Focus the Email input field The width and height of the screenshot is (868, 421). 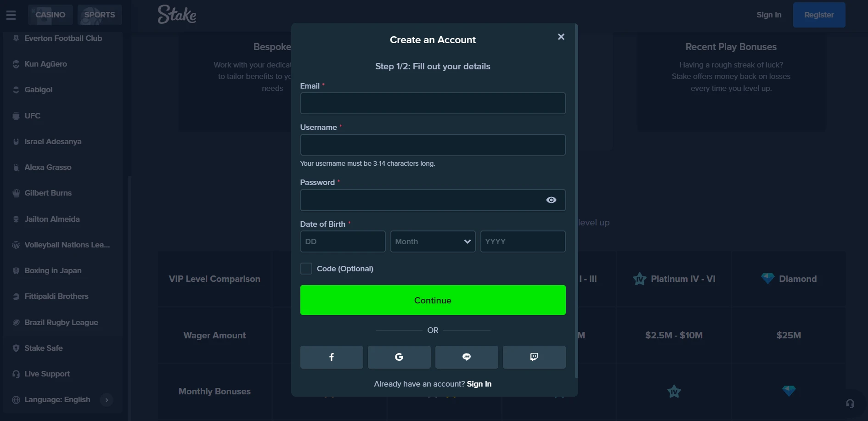(x=433, y=103)
